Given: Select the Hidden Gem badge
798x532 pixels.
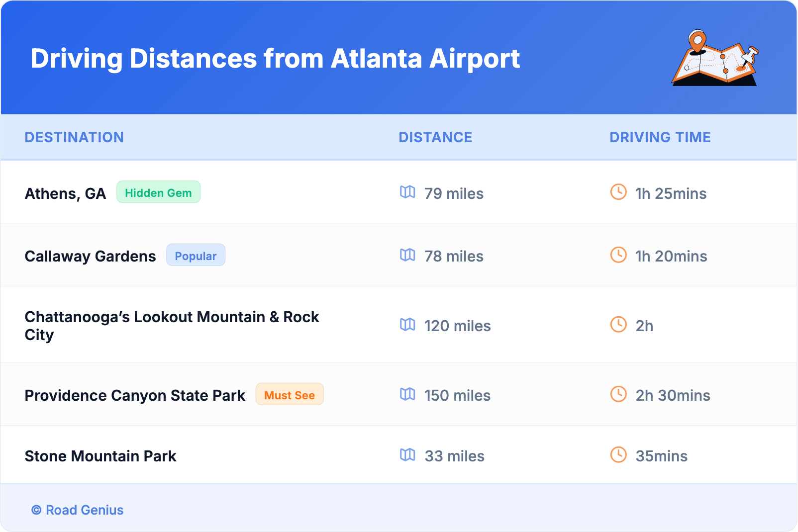Looking at the screenshot, I should (x=158, y=192).
